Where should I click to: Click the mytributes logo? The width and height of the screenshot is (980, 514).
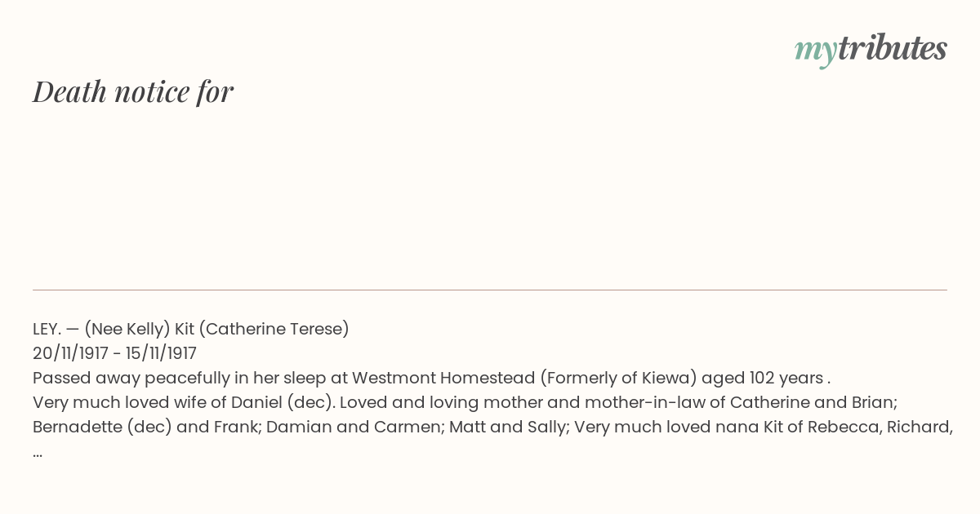point(871,50)
